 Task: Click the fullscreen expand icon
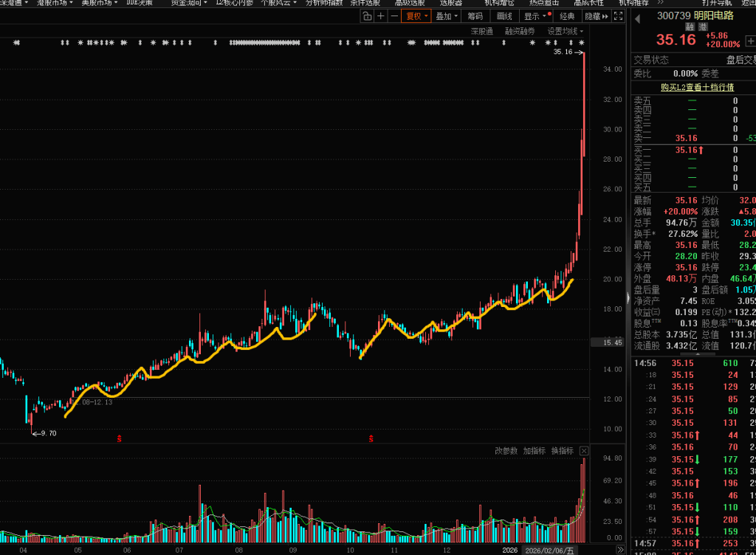619,16
